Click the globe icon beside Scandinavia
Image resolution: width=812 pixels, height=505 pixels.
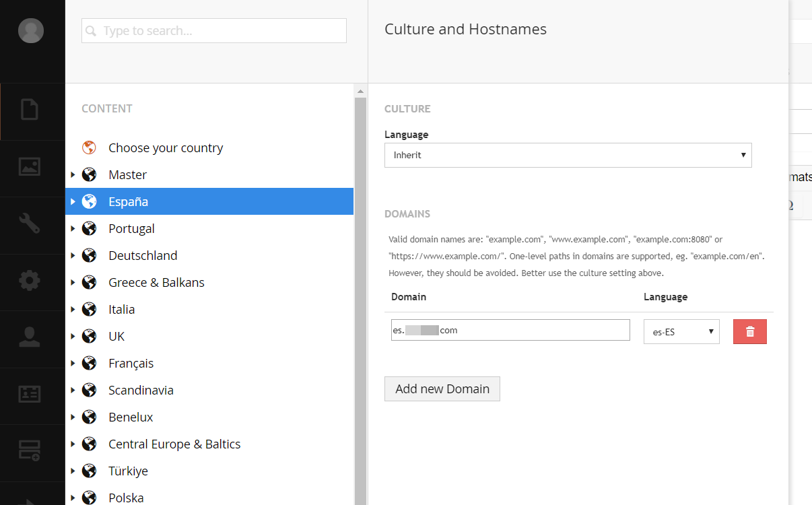pyautogui.click(x=89, y=390)
